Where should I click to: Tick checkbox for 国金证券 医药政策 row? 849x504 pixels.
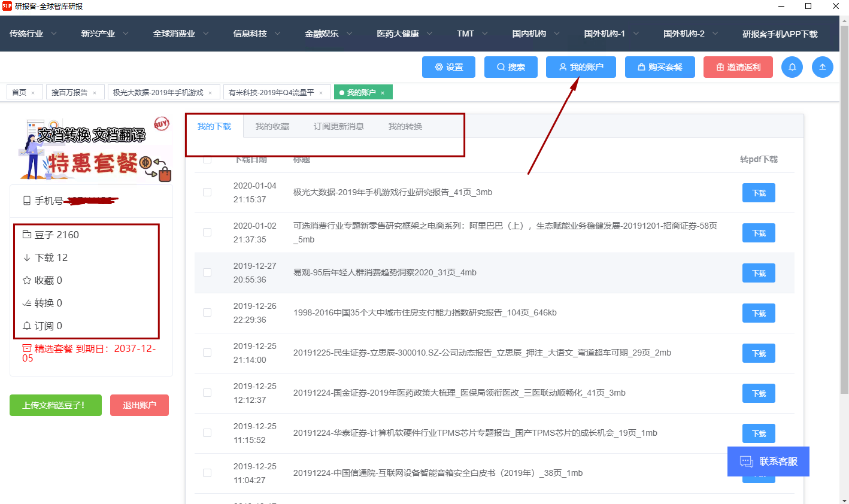pos(207,393)
